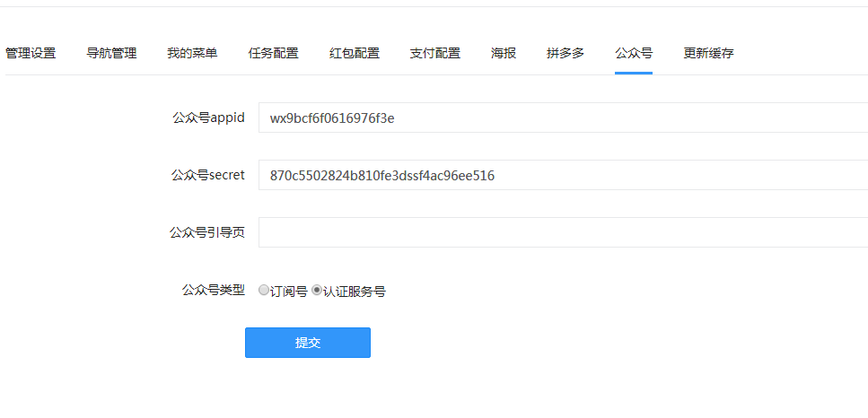This screenshot has width=868, height=418.
Task: Open the 管理设置 tab
Action: pos(31,53)
